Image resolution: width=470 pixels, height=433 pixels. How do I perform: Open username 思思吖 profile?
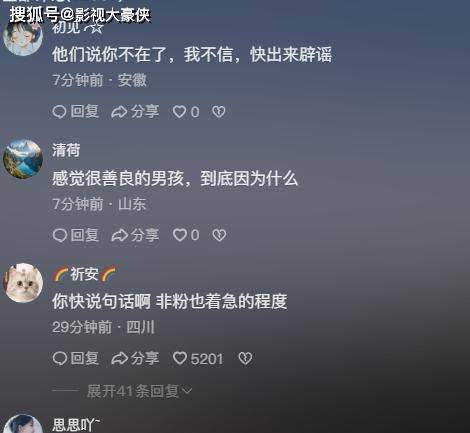(x=76, y=425)
